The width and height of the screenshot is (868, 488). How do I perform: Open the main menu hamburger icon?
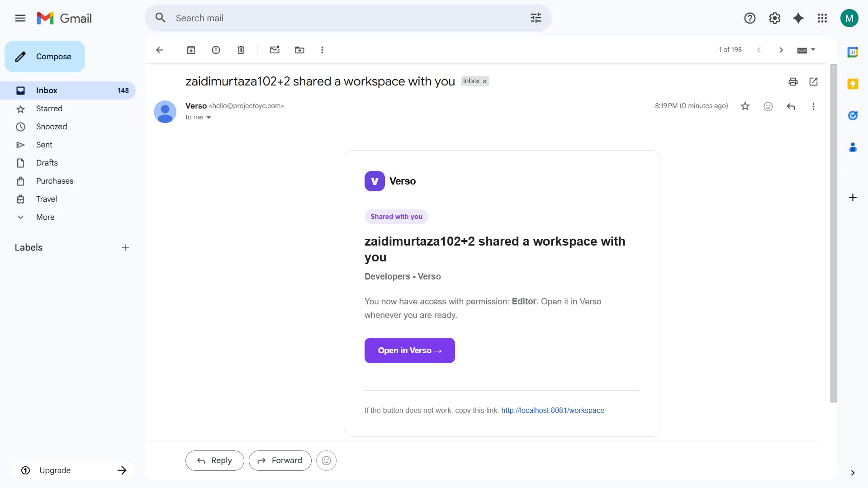click(x=20, y=18)
